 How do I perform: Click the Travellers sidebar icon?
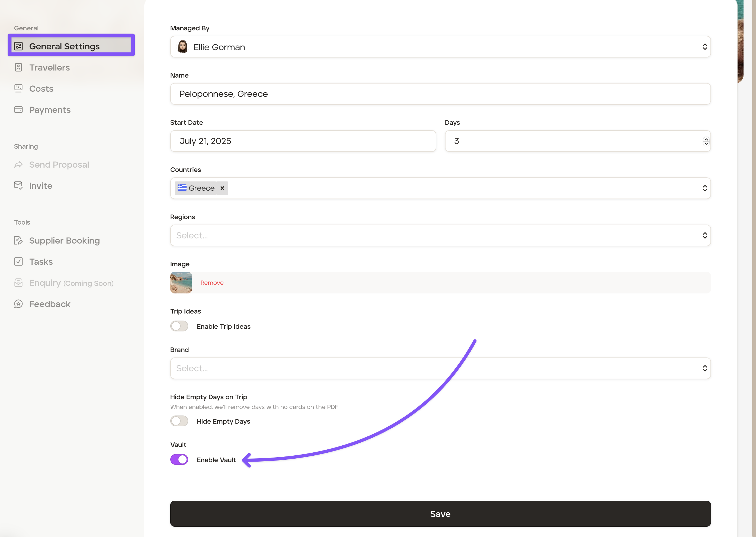tap(18, 68)
